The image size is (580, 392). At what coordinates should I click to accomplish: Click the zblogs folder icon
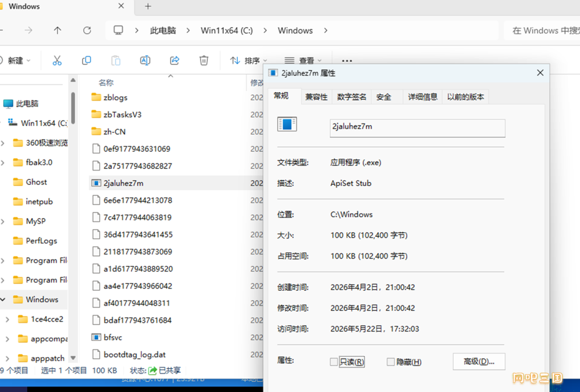click(96, 97)
